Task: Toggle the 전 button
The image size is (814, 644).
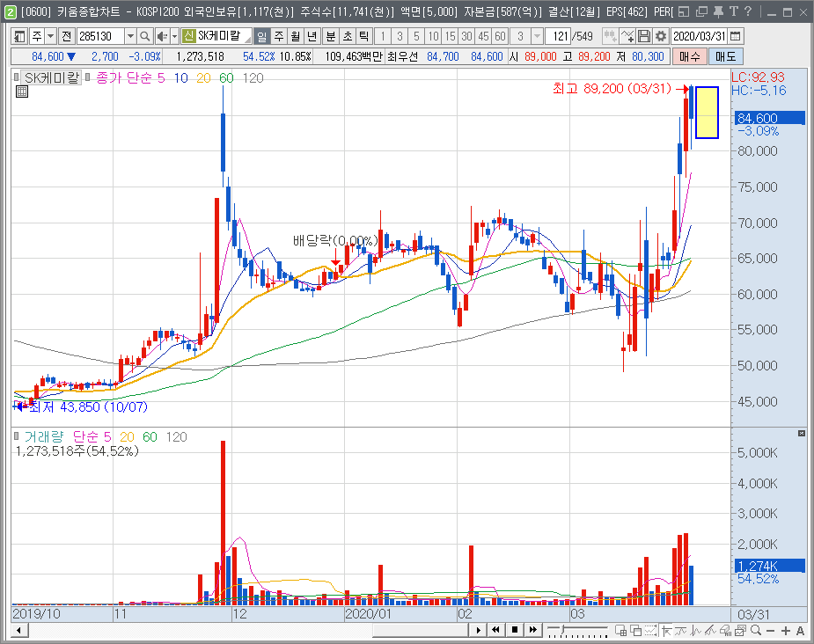Action: pos(67,36)
